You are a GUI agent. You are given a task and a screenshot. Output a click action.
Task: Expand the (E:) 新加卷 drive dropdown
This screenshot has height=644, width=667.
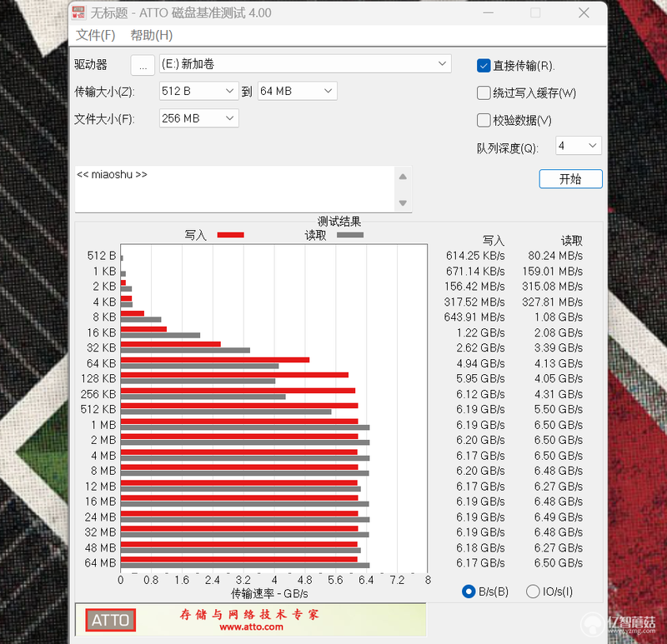305,64
